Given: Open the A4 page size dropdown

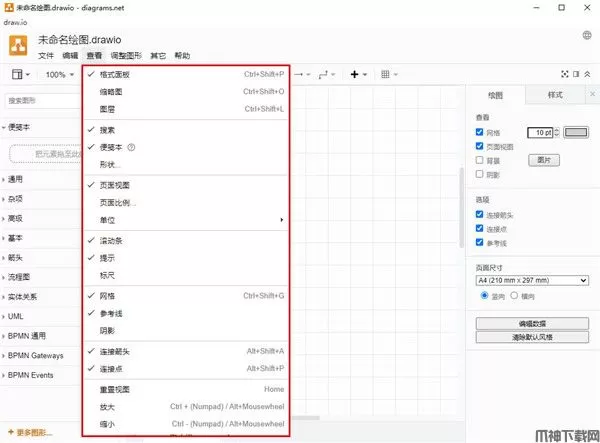Looking at the screenshot, I should 531,281.
